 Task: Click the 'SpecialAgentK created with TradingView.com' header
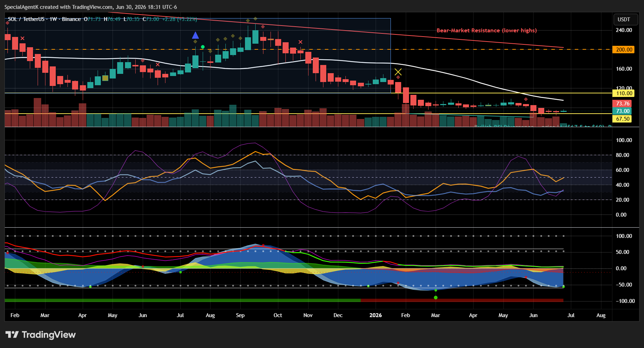(59, 7)
